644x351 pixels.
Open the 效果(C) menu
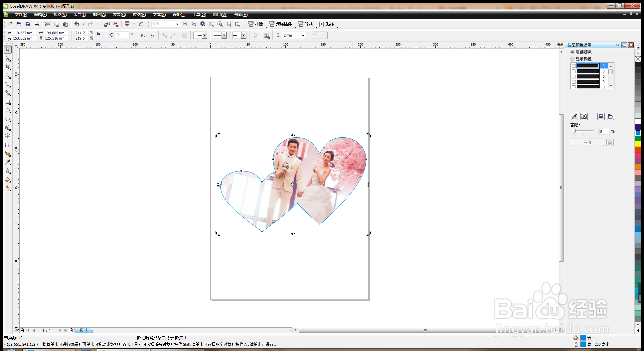(x=119, y=15)
